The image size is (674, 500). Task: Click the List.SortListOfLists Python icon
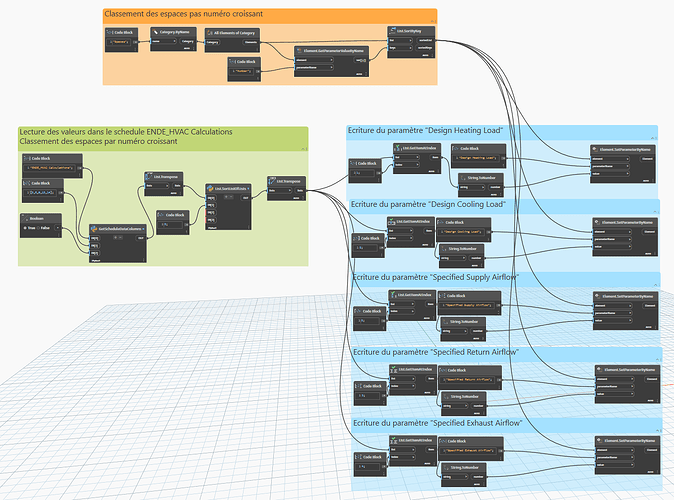[x=210, y=188]
